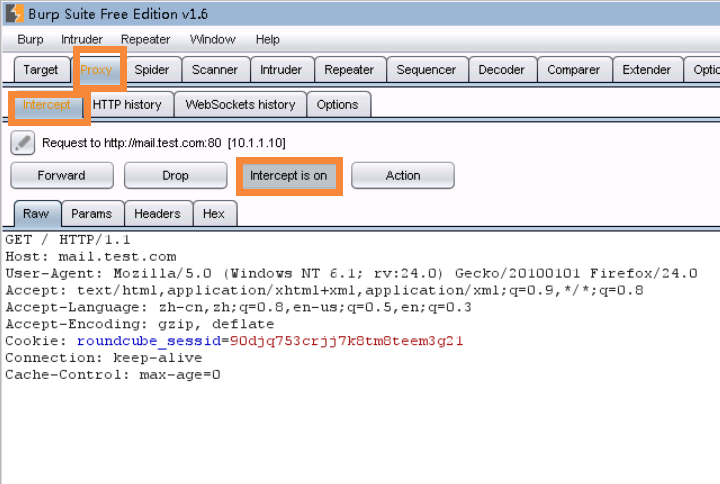Click the Cache-Control: max-age=0 line
This screenshot has height=484, width=720.
click(113, 375)
